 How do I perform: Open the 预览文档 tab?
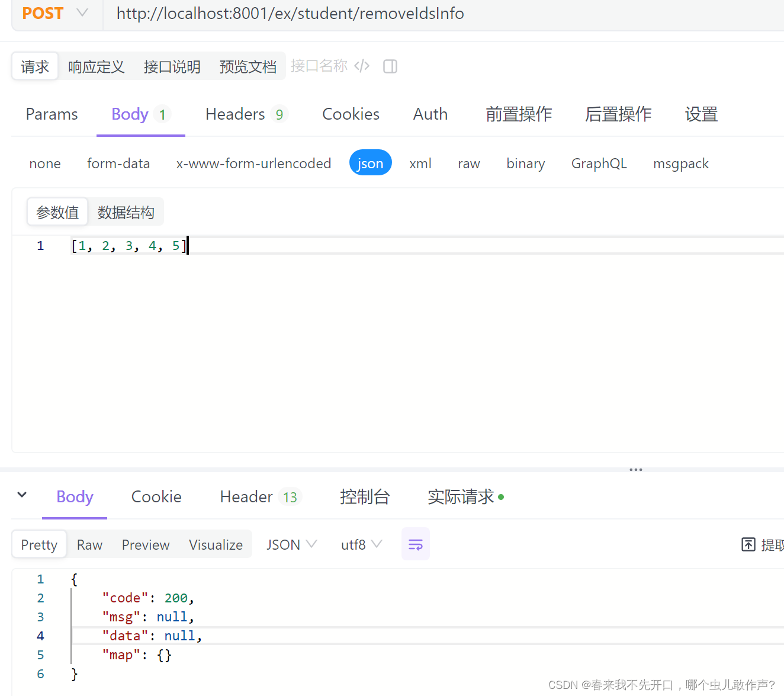point(248,66)
